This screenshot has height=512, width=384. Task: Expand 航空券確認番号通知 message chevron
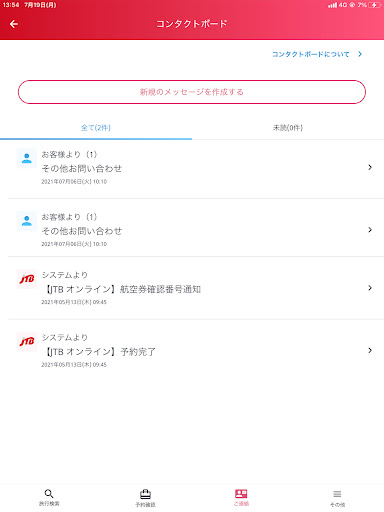pos(370,288)
